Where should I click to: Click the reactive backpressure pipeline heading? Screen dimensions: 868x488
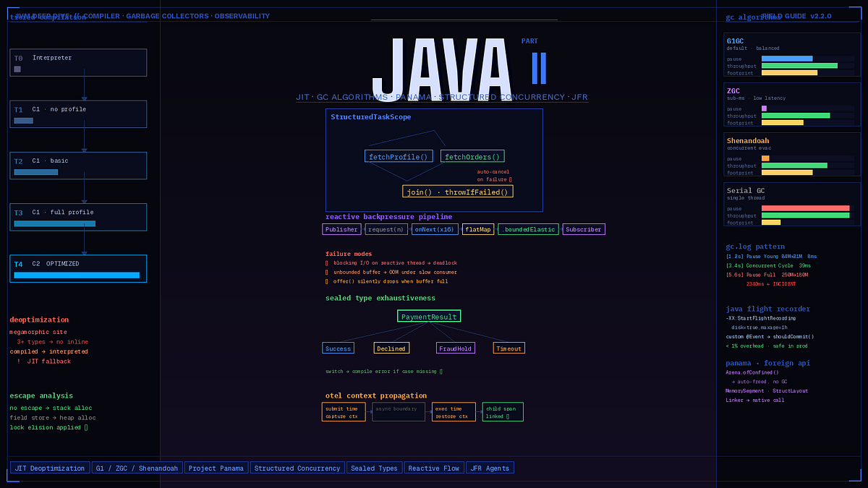(388, 216)
